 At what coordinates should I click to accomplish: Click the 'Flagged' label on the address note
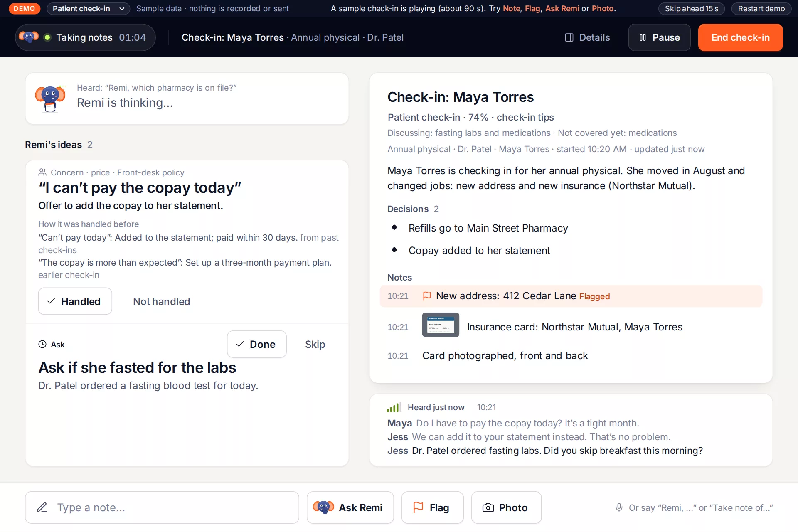click(594, 296)
